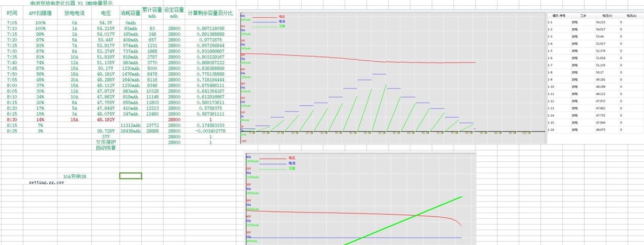Click the 循环-序号 column header in right table
644x245 pixels.
pos(559,16)
